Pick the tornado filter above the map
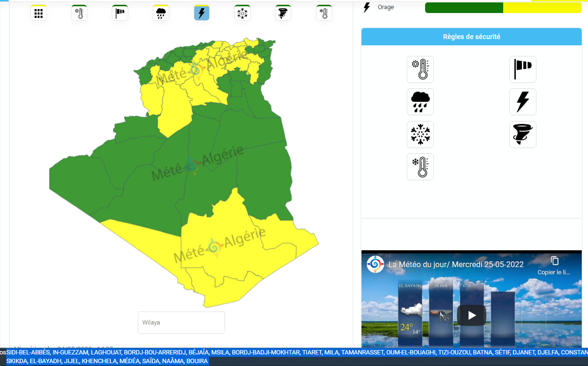This screenshot has width=588, height=366. 283,13
